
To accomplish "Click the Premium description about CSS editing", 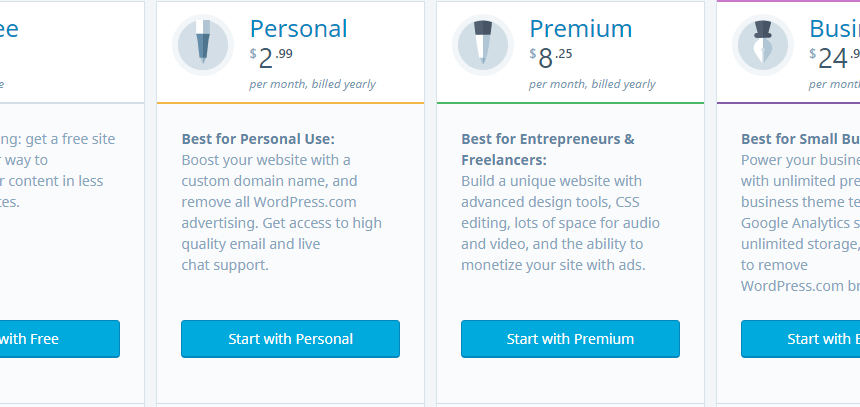I will click(561, 223).
